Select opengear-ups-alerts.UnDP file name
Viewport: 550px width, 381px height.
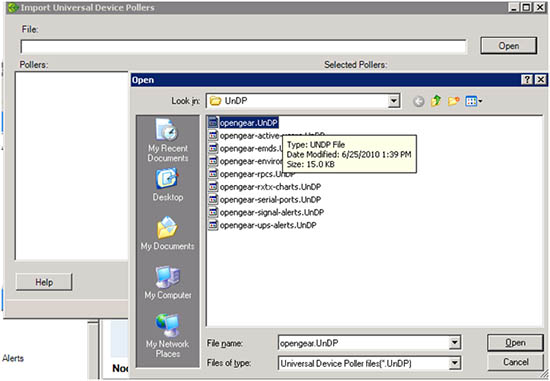point(268,225)
